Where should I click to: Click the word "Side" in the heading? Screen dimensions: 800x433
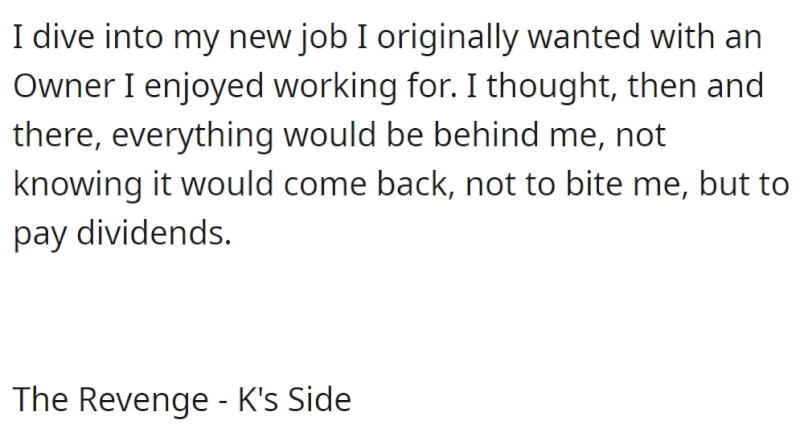[320, 399]
